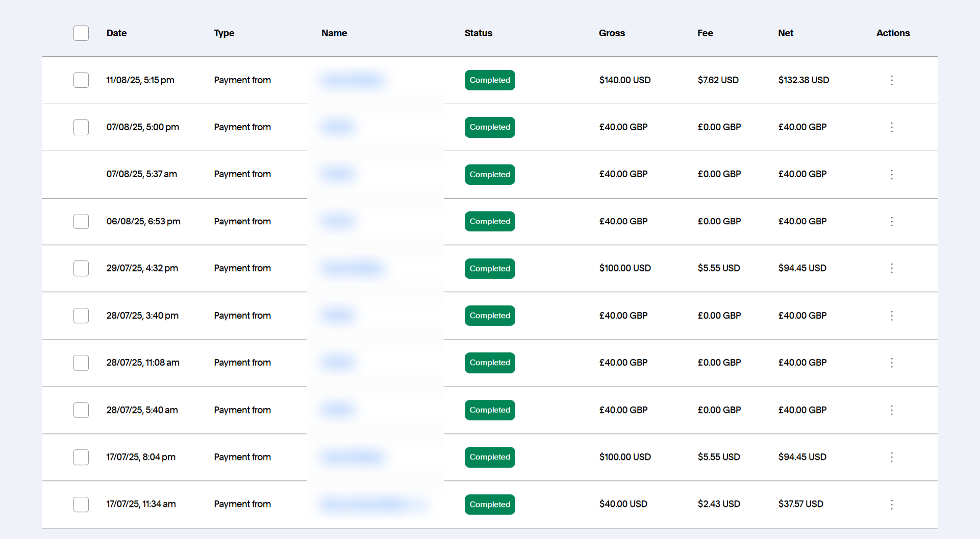The image size is (980, 557).
Task: Click the Date column header
Action: [x=116, y=33]
